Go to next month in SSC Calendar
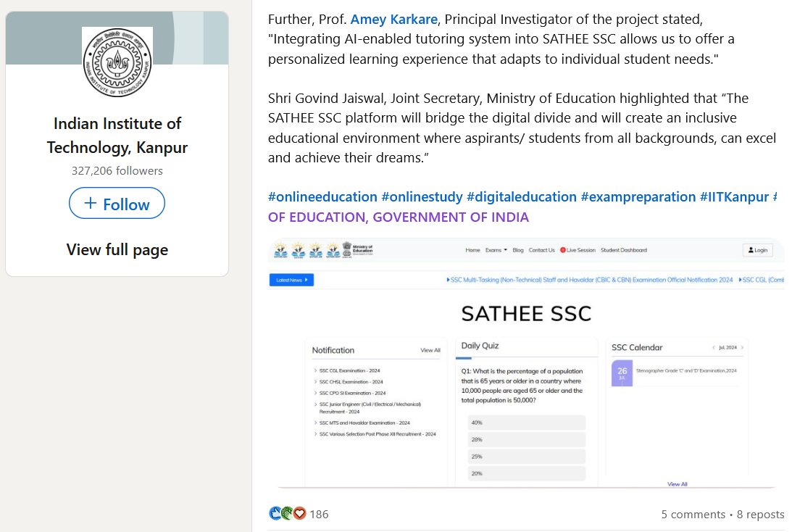Viewport: 792px width, 532px height. [743, 348]
